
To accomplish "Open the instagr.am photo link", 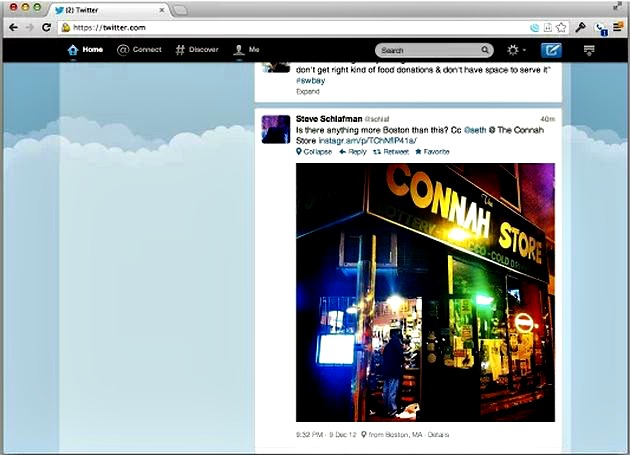I will [368, 141].
